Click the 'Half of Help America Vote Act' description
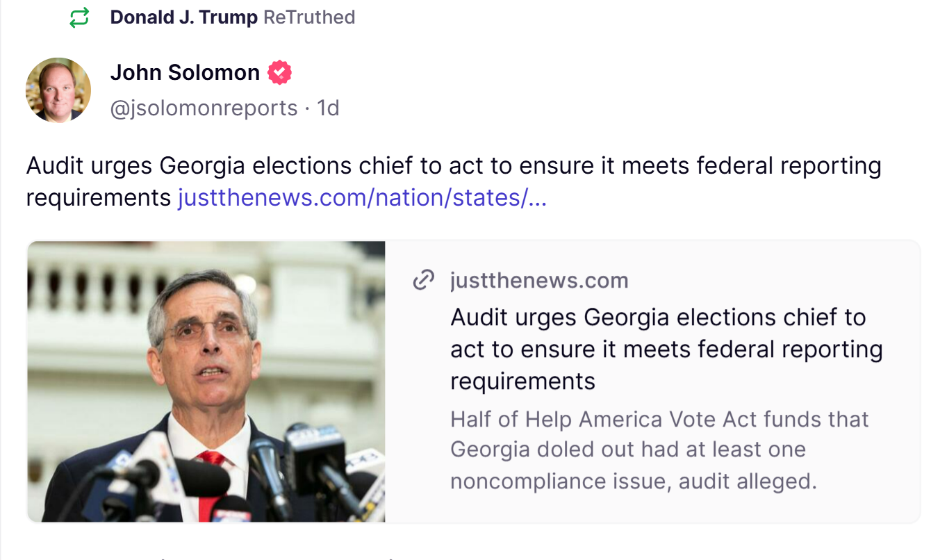931x560 pixels. coord(659,420)
